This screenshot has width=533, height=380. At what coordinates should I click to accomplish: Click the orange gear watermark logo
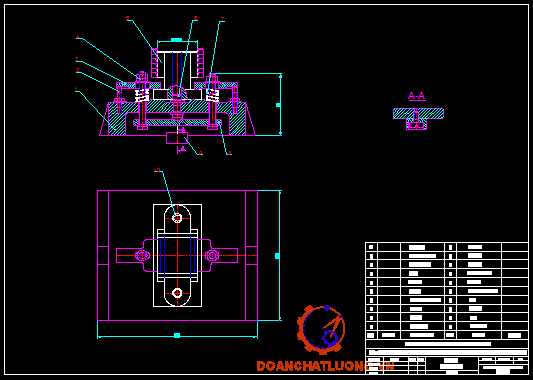(x=321, y=330)
